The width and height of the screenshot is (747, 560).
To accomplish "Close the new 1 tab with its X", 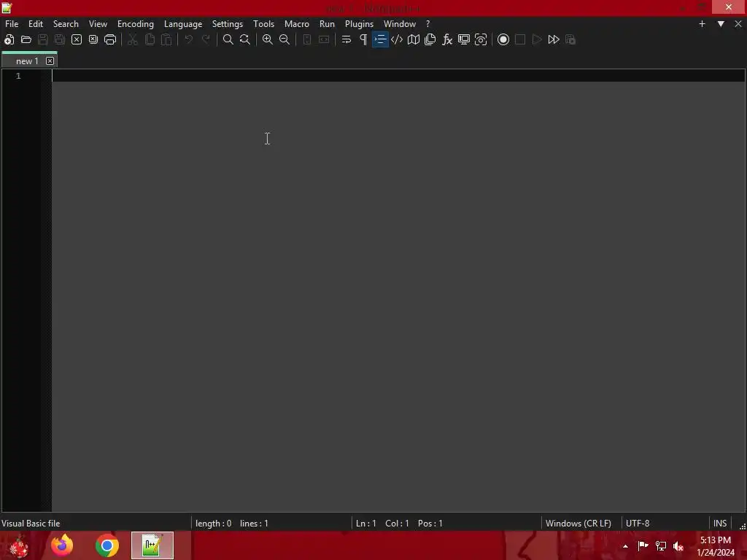I will (x=50, y=61).
